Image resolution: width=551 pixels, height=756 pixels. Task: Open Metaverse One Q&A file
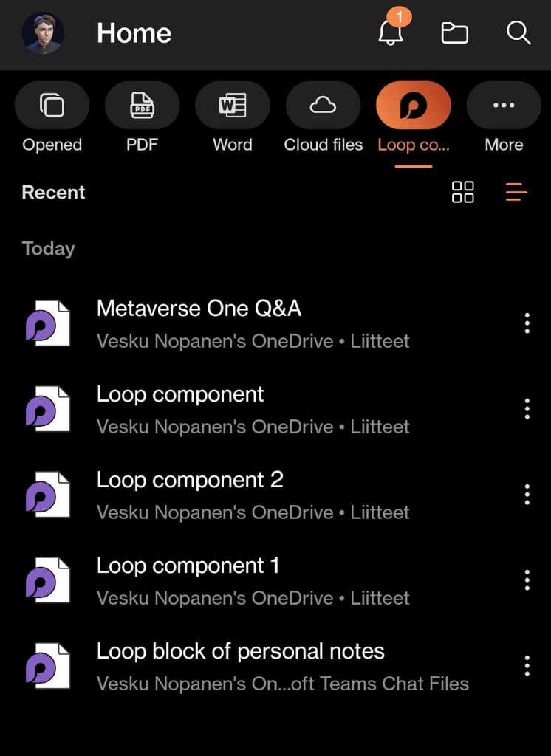click(x=199, y=309)
